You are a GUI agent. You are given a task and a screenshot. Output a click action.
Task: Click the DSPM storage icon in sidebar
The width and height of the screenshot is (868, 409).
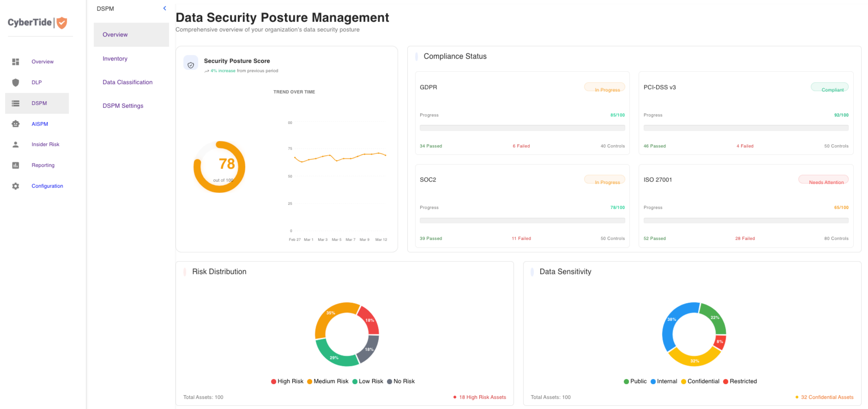click(16, 104)
